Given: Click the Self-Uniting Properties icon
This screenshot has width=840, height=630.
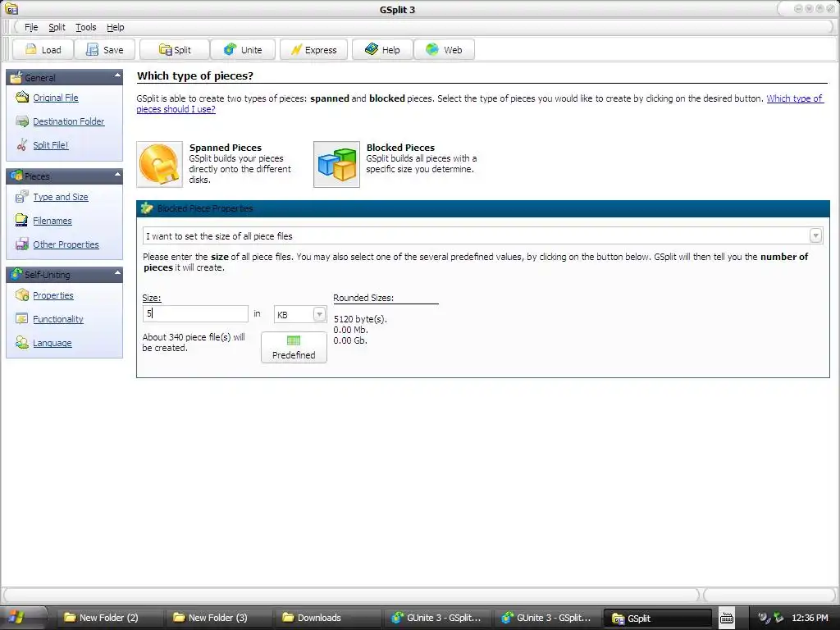Looking at the screenshot, I should pyautogui.click(x=22, y=295).
